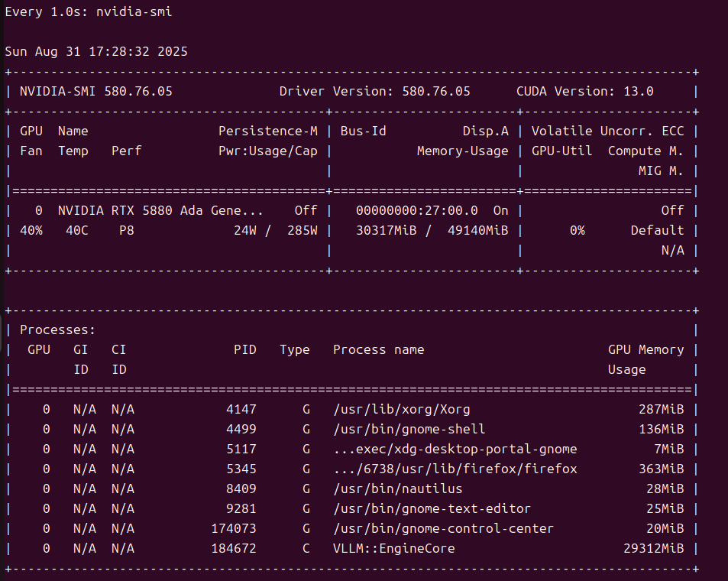Click temperature value '40C'
The height and width of the screenshot is (581, 728).
click(x=77, y=231)
